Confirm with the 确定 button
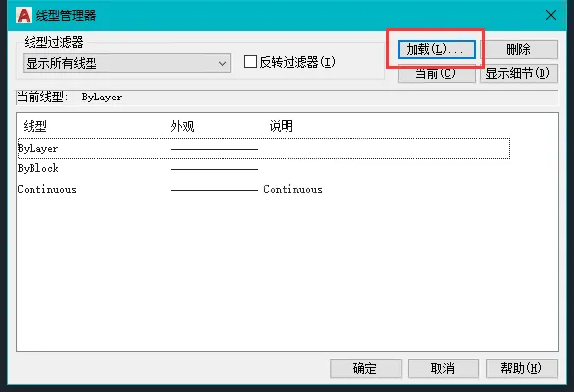Image resolution: width=574 pixels, height=392 pixels. [x=365, y=368]
